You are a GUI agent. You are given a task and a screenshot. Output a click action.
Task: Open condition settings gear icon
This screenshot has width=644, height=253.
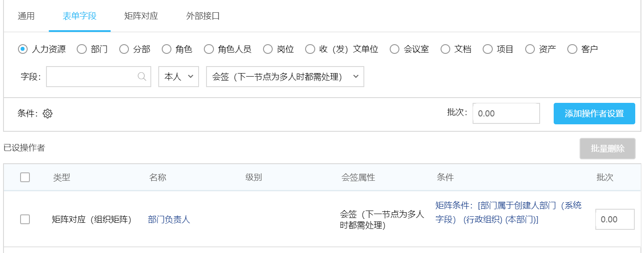(x=48, y=114)
